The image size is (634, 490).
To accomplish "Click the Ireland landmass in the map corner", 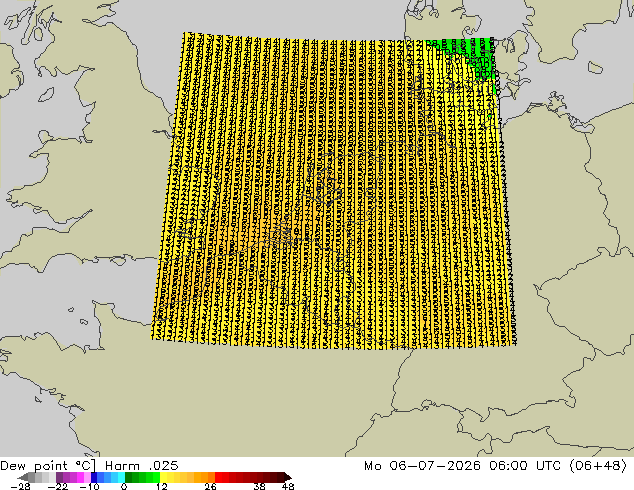I will (x=8, y=69).
